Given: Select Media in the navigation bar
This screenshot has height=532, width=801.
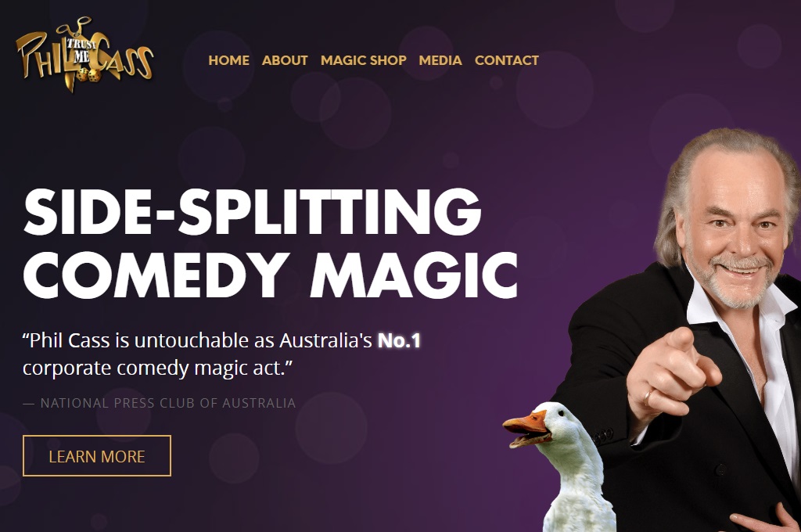Looking at the screenshot, I should 440,60.
